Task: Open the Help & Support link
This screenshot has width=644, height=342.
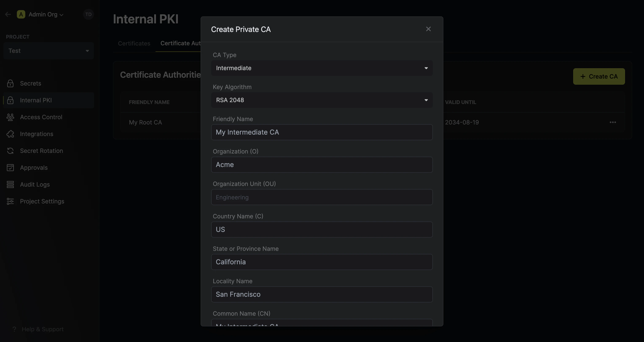Action: [x=43, y=329]
